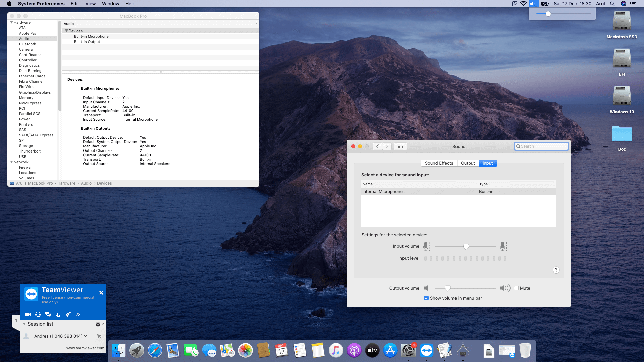644x362 pixels.
Task: Click the Sound pane help question mark
Action: pyautogui.click(x=556, y=270)
